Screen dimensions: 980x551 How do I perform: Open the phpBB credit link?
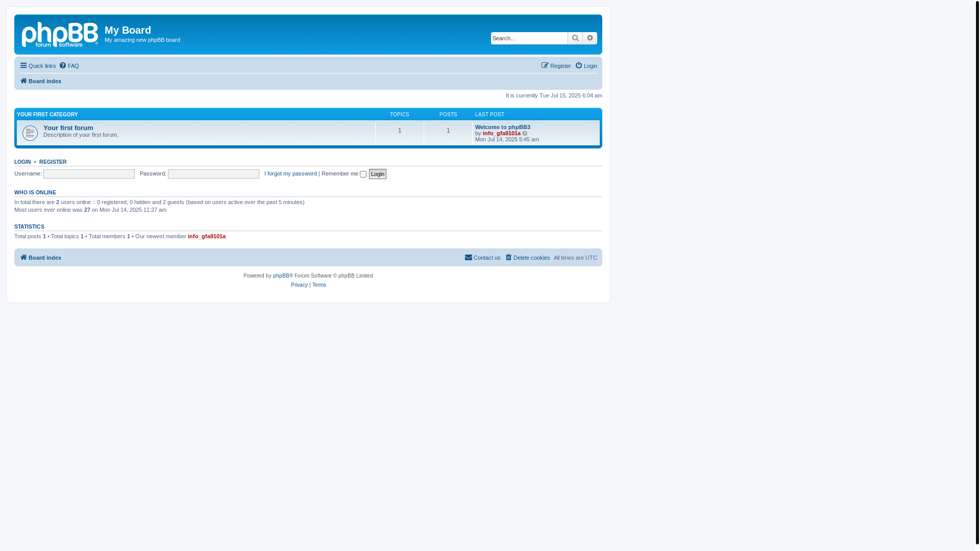(281, 276)
